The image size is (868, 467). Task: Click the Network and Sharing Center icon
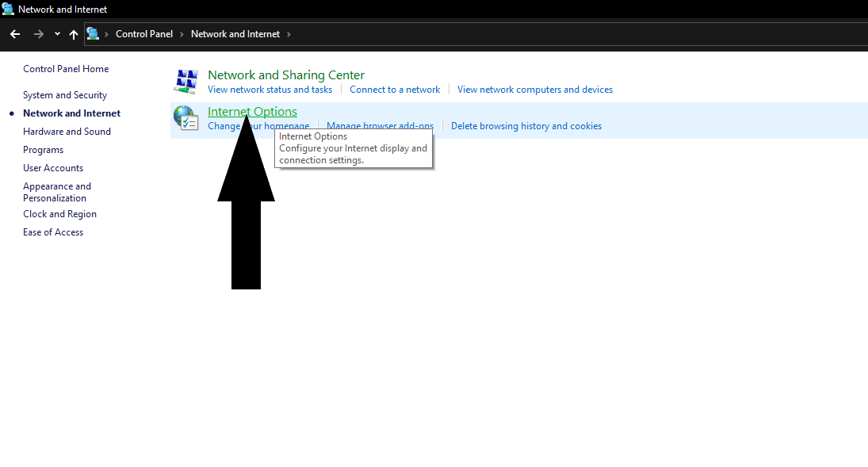coord(186,82)
